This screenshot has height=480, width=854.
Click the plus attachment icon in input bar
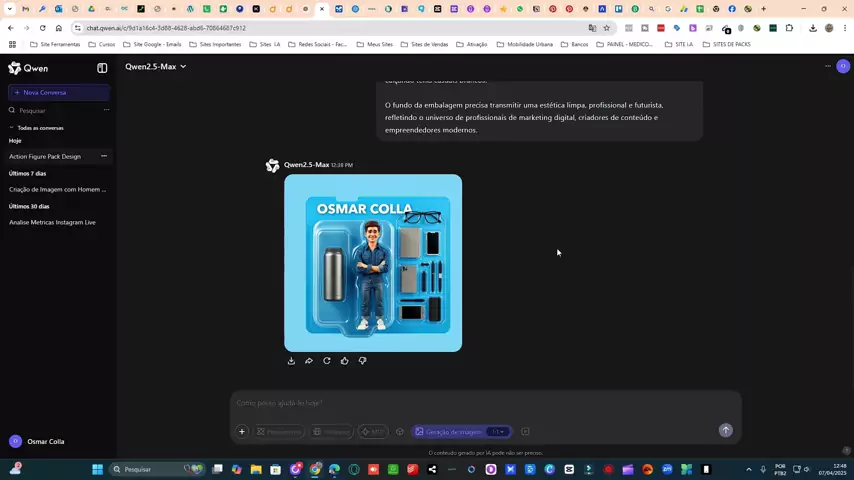242,432
